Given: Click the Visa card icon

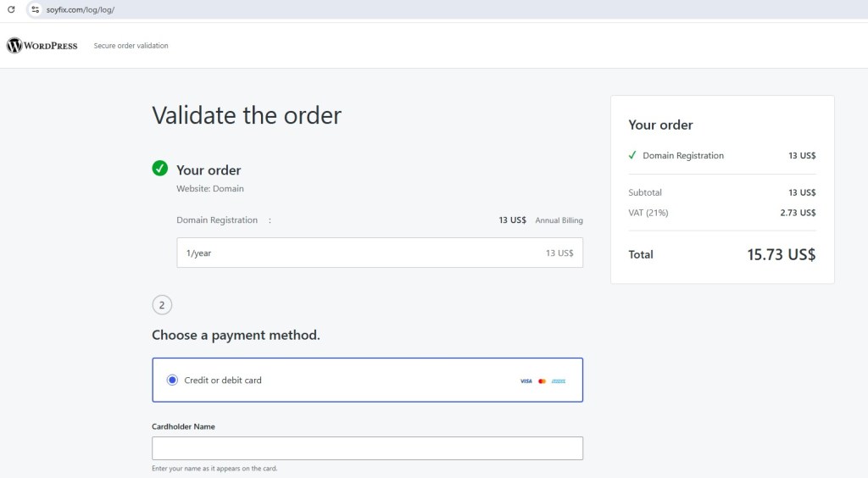Looking at the screenshot, I should [x=526, y=381].
